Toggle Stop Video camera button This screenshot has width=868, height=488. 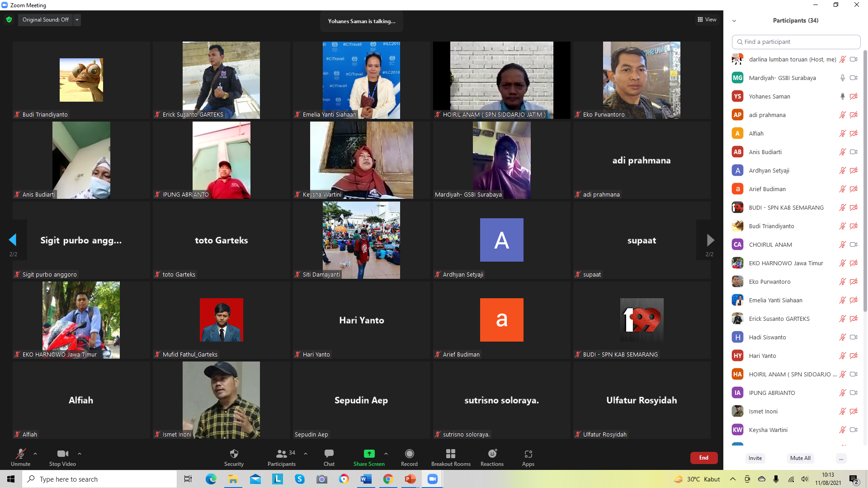(62, 454)
